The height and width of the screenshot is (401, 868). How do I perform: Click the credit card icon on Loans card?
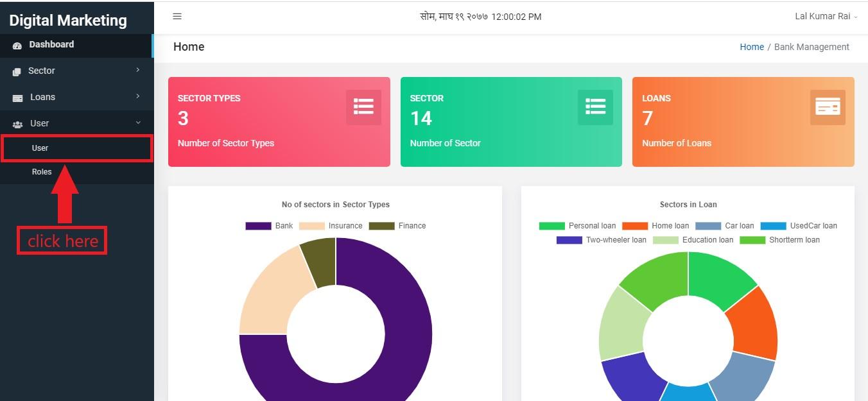828,107
